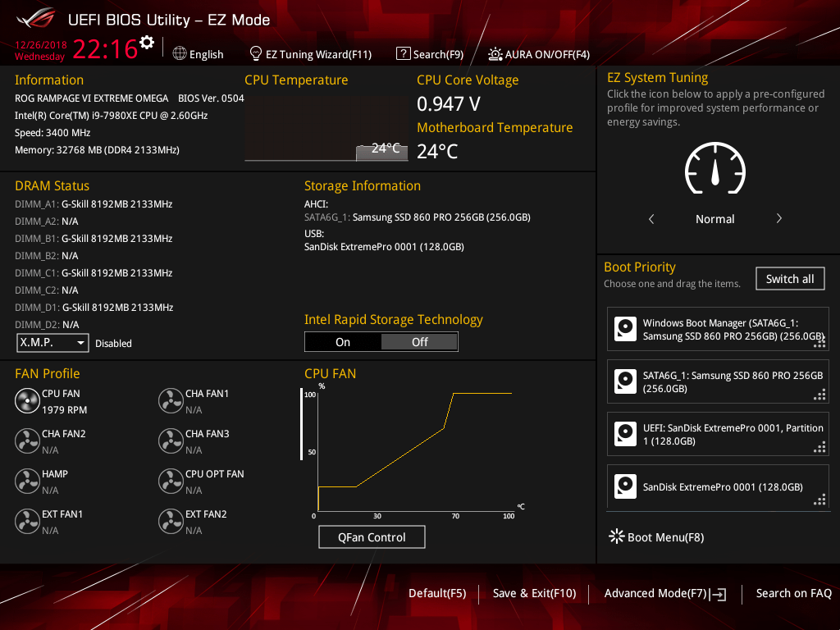
Task: Select the CPU OPT FAN icon
Action: [x=171, y=481]
